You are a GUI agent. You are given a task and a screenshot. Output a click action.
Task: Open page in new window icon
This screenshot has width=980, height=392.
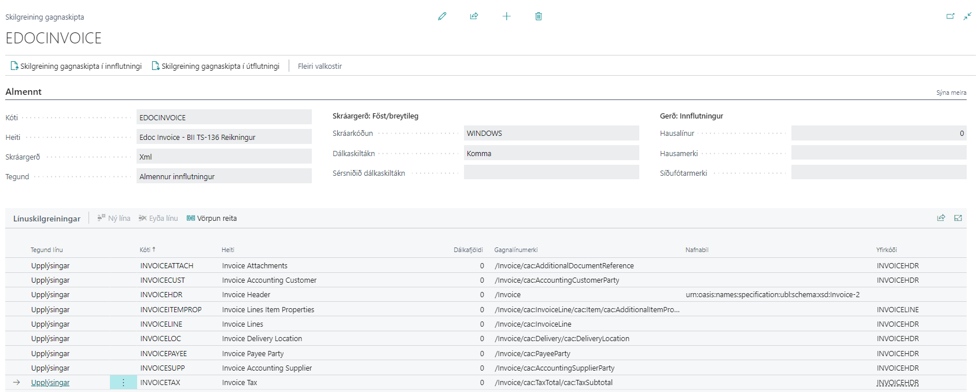pyautogui.click(x=950, y=16)
